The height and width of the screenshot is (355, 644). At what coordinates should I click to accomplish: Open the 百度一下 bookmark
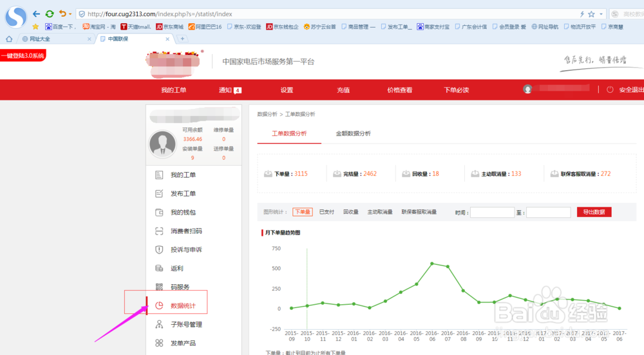coord(61,26)
